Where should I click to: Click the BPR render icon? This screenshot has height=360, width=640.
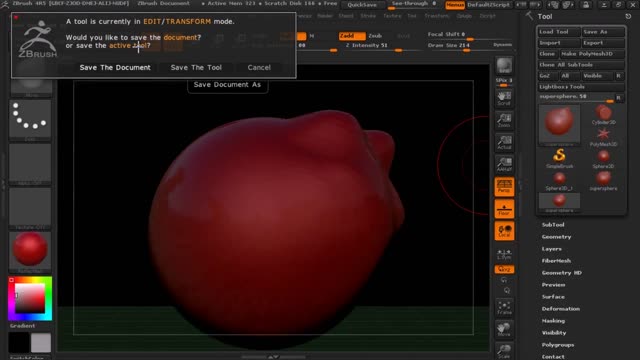pos(504,66)
